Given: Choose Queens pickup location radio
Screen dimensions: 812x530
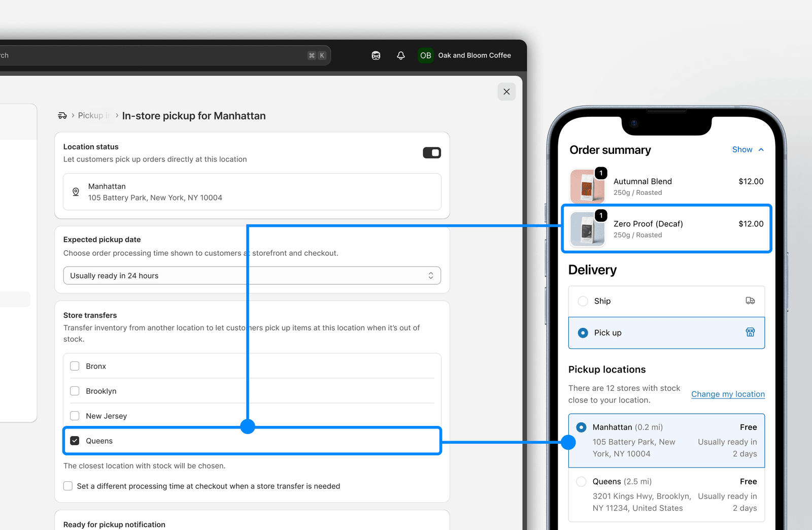Looking at the screenshot, I should tap(582, 482).
